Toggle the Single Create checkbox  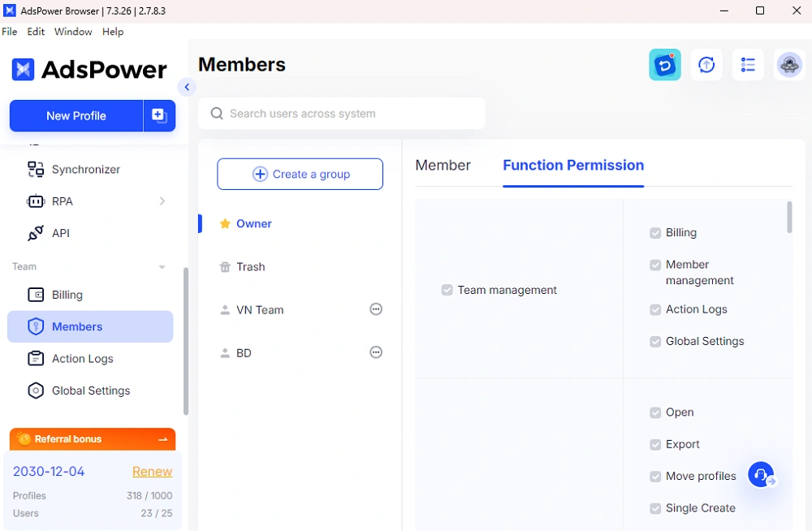coord(655,508)
